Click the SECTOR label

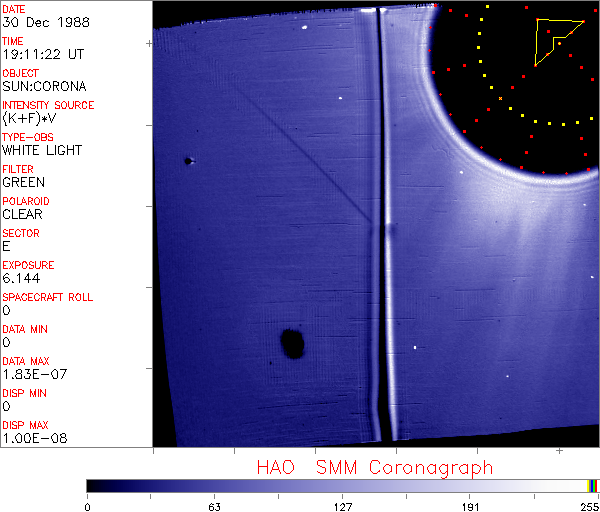[21, 233]
